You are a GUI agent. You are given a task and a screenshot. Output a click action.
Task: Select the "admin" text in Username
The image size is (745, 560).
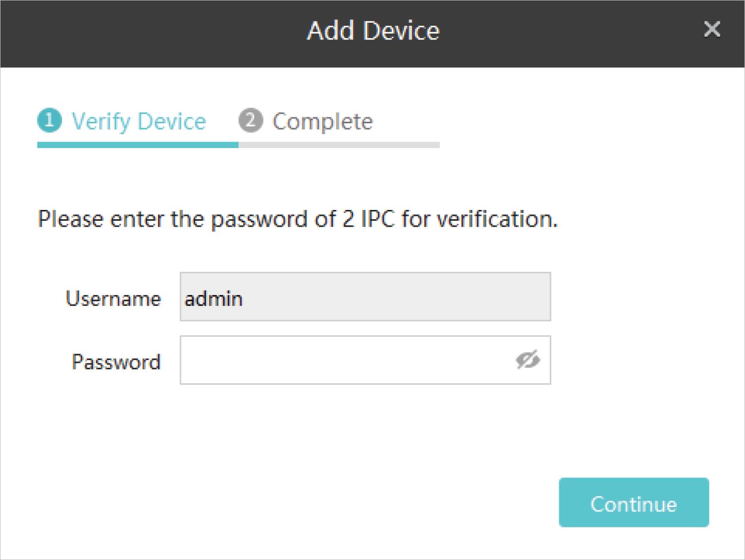tap(213, 299)
